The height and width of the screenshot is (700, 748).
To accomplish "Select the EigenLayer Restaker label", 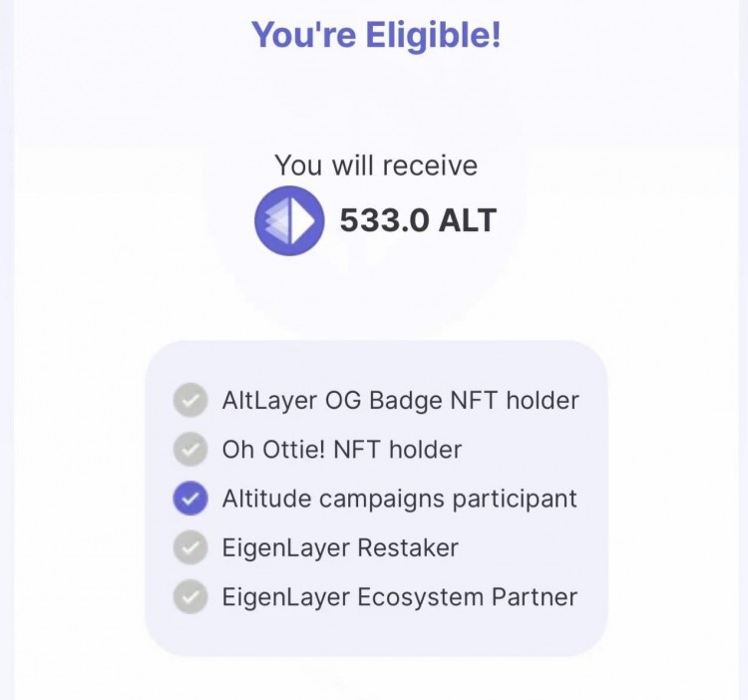I will coord(340,547).
